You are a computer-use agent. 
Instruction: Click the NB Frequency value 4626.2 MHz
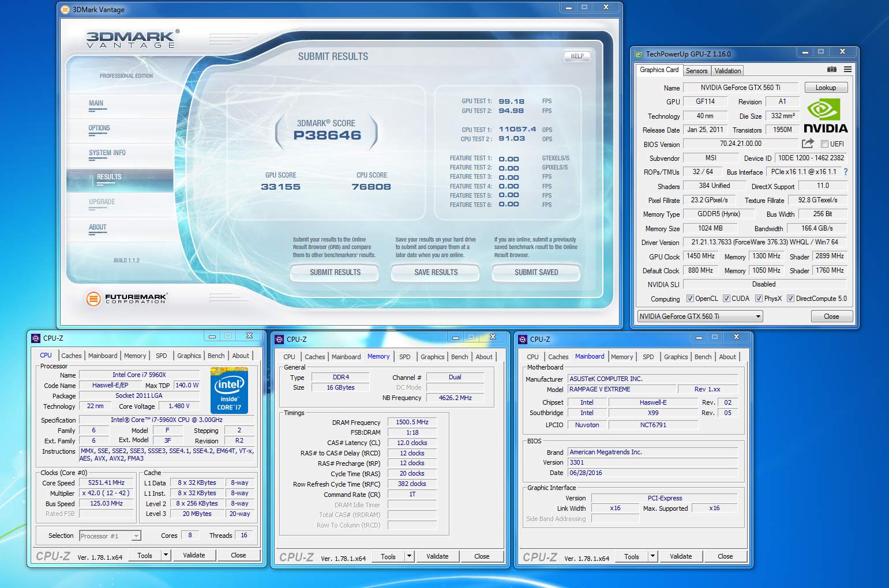(455, 398)
